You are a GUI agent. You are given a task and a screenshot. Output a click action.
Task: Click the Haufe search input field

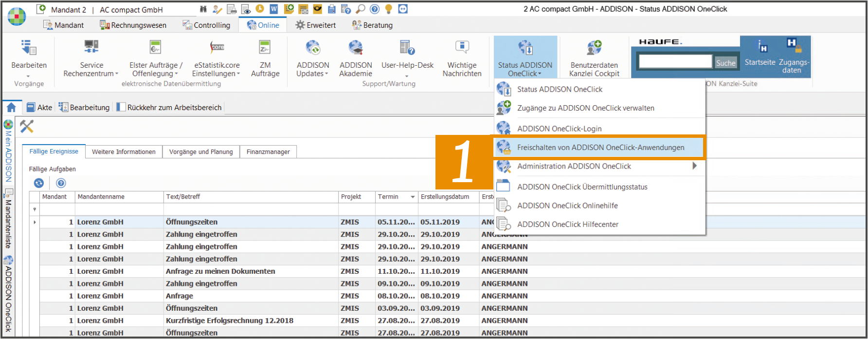point(675,62)
